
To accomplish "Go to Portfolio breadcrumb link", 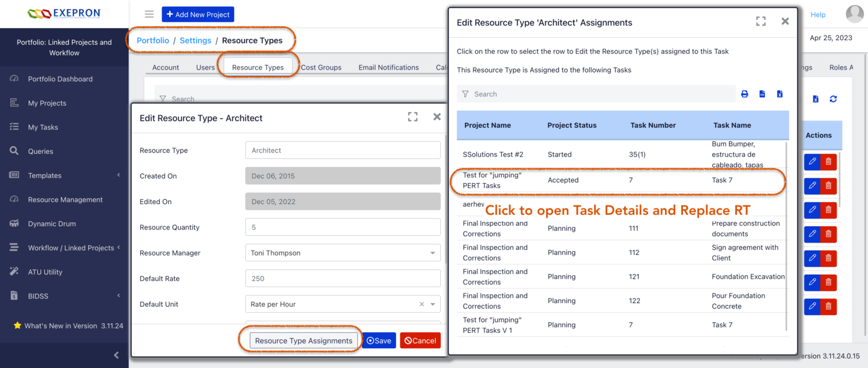I will [153, 40].
